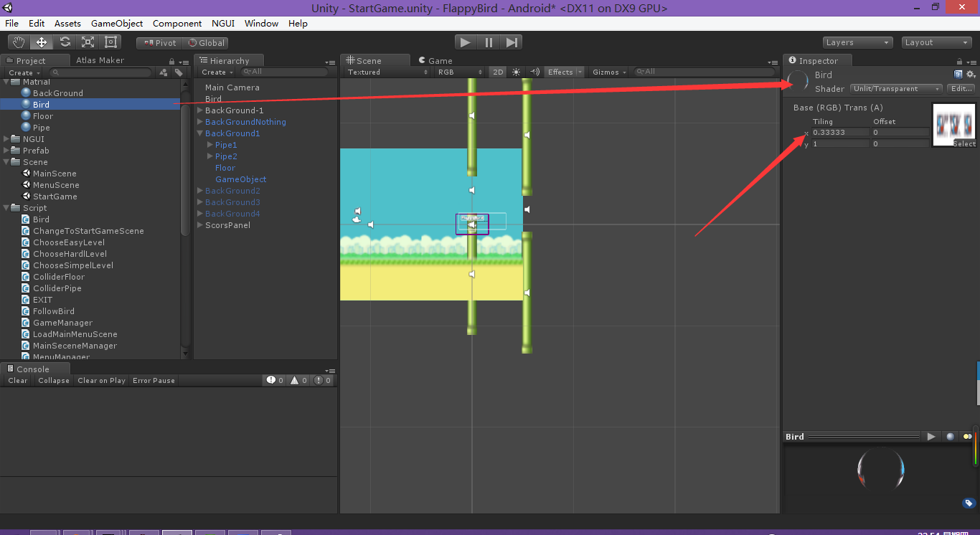Select the Scale tool
The height and width of the screenshot is (535, 980).
coord(88,42)
